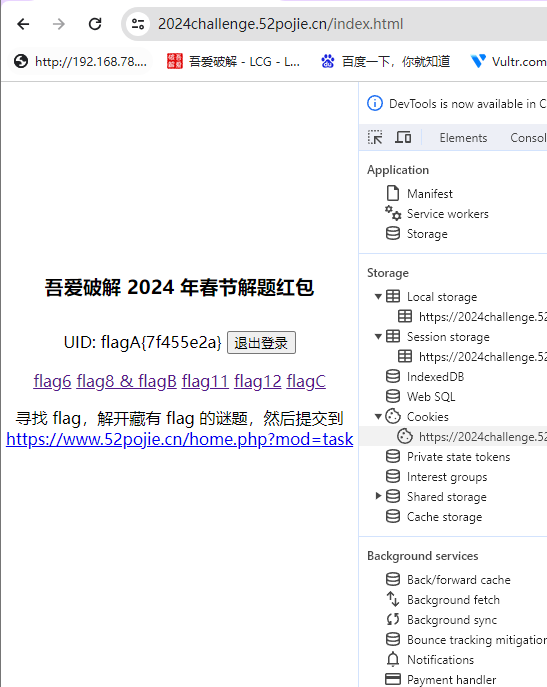The height and width of the screenshot is (687, 547).
Task: Click the address bar URL field
Action: point(281,24)
